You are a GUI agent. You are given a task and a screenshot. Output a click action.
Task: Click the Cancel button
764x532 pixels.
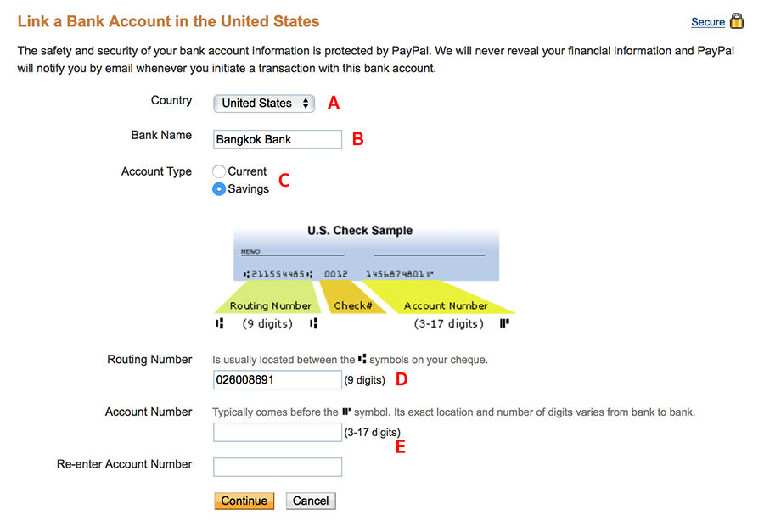(311, 501)
